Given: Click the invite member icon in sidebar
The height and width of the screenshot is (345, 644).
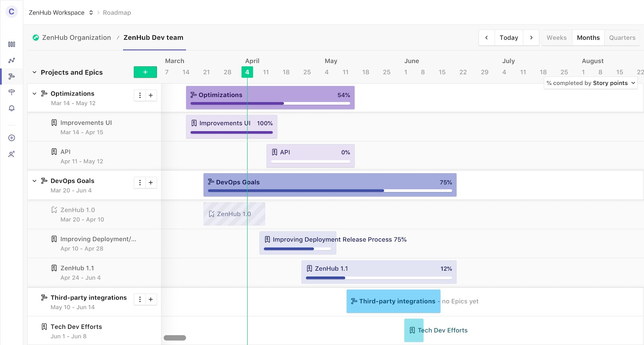Looking at the screenshot, I should [12, 154].
